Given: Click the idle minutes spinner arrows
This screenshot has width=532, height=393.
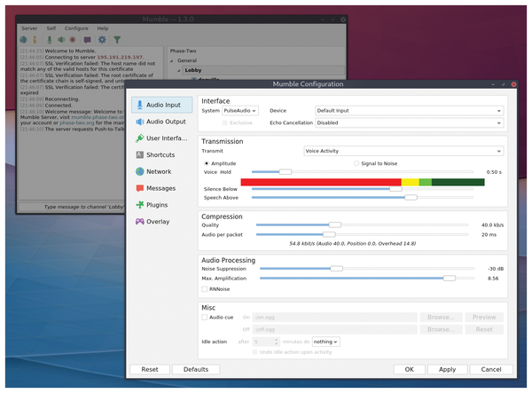Looking at the screenshot, I should (277, 342).
